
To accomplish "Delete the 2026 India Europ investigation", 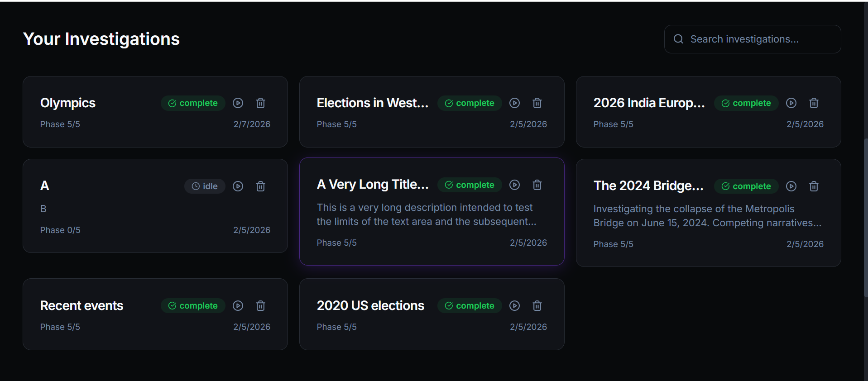I will [x=814, y=103].
